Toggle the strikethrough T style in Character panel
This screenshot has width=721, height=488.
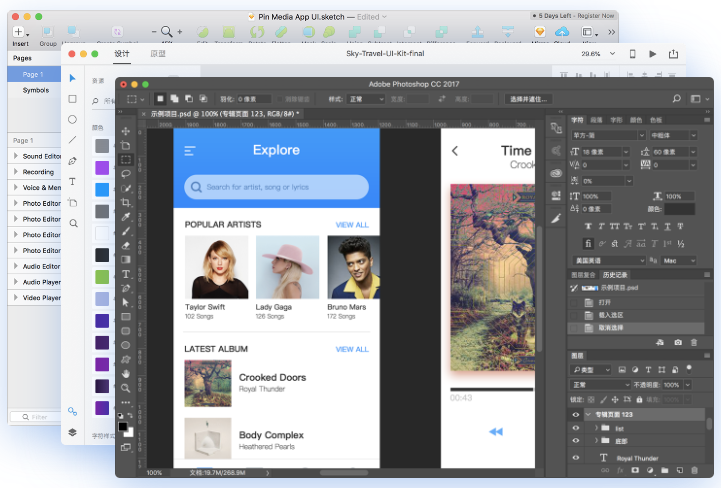coord(680,226)
